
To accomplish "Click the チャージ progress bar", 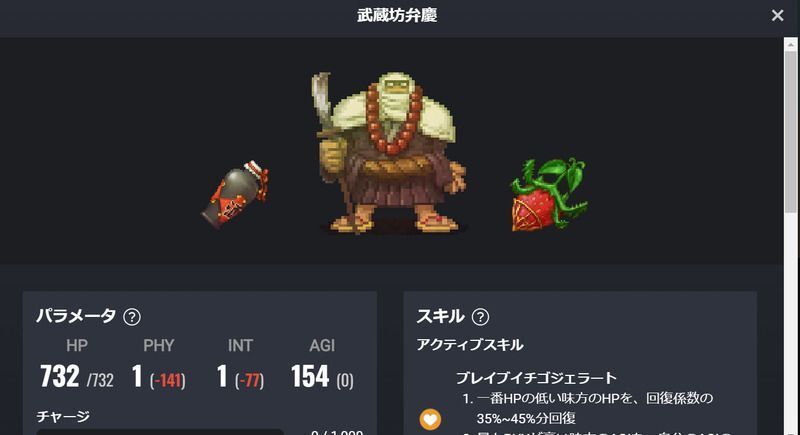I will [x=160, y=432].
